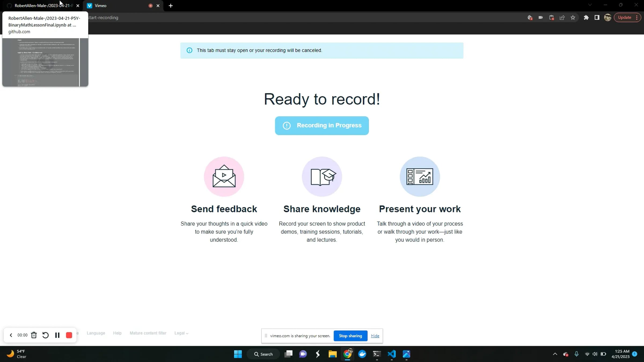Click the info icon in the tab warning banner

189,50
